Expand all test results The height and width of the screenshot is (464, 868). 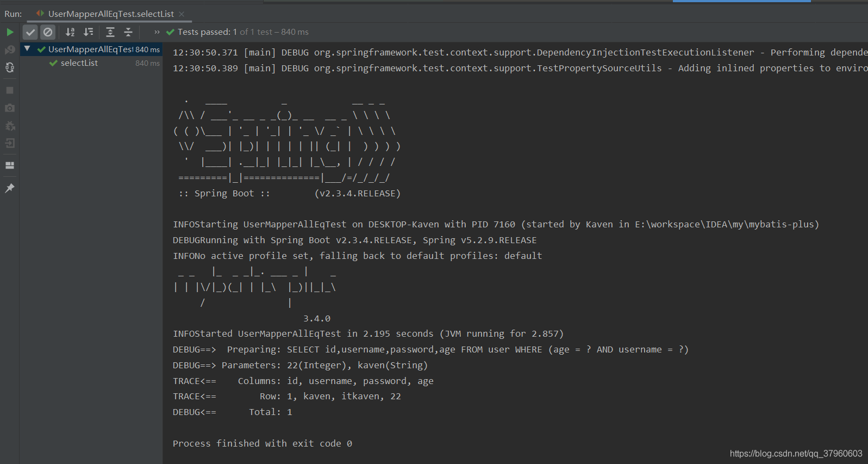pyautogui.click(x=110, y=32)
